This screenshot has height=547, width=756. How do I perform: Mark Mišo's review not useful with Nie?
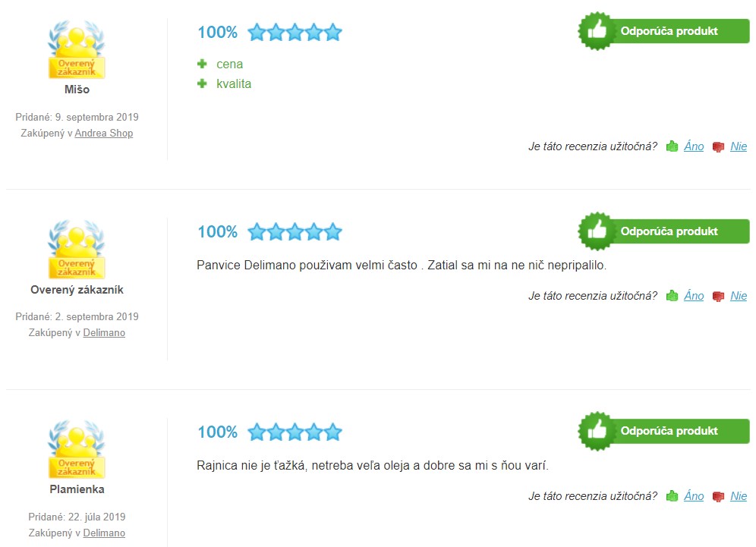[739, 146]
